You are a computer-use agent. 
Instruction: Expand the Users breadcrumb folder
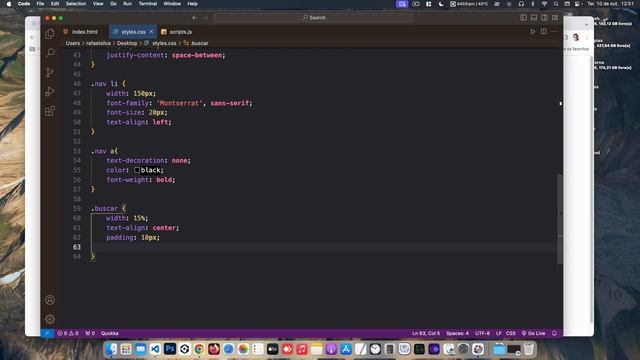73,43
